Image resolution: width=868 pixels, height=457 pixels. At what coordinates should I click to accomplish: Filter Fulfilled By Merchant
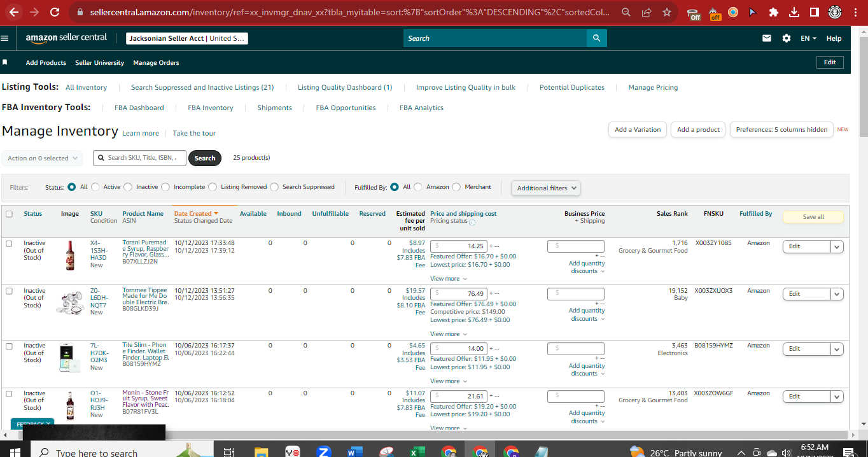pos(456,187)
